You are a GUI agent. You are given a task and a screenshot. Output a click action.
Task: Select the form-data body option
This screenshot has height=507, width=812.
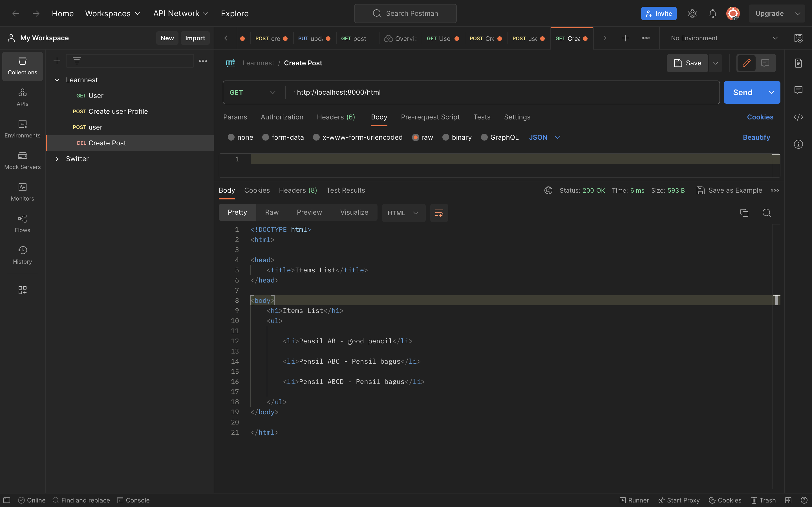(x=265, y=137)
